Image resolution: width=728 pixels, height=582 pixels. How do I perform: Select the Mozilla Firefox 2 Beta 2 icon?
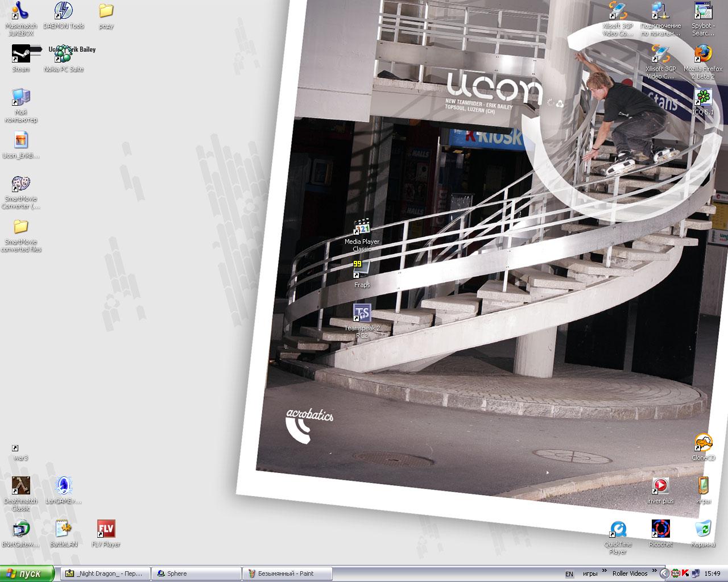coord(703,55)
